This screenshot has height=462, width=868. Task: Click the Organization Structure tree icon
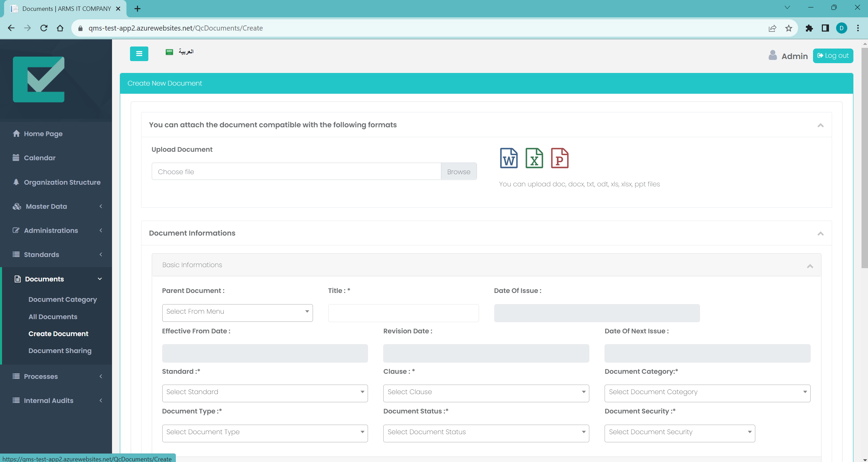tap(16, 182)
